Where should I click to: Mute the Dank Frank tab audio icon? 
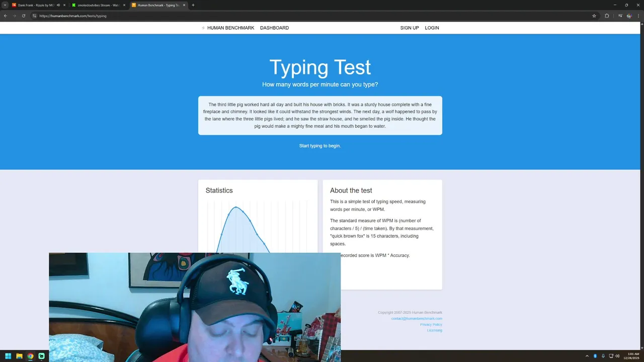(x=58, y=5)
